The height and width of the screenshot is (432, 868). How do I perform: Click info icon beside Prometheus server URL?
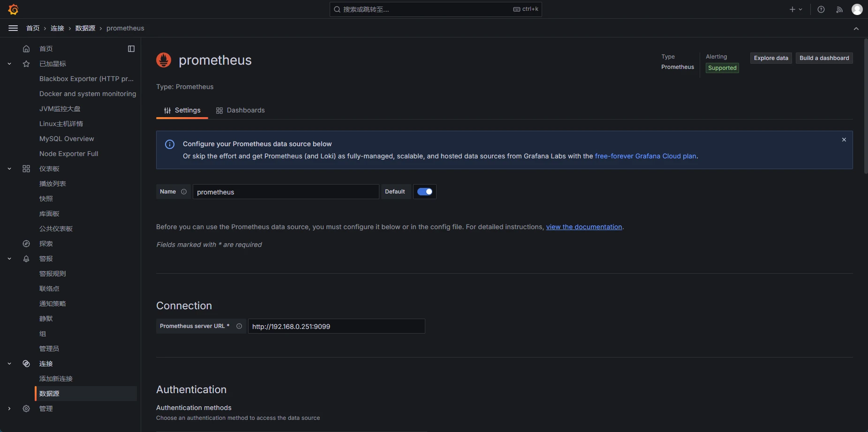[x=239, y=326]
